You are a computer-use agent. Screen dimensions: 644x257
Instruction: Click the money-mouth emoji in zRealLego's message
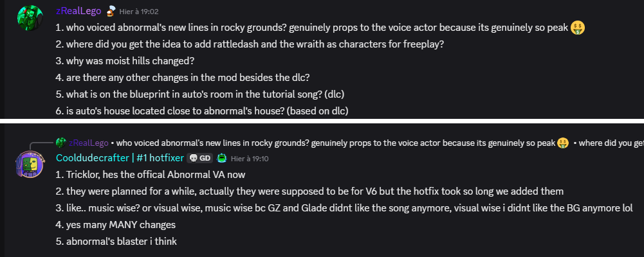[x=578, y=28]
